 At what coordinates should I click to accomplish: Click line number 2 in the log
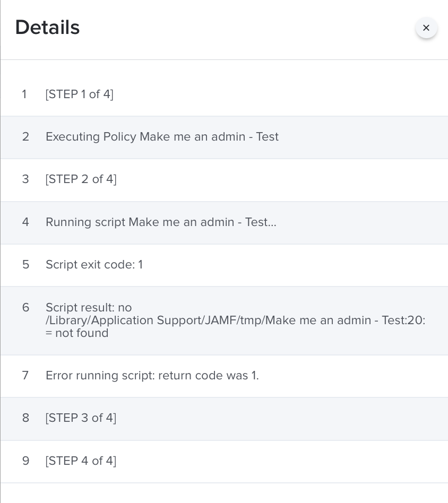25,137
